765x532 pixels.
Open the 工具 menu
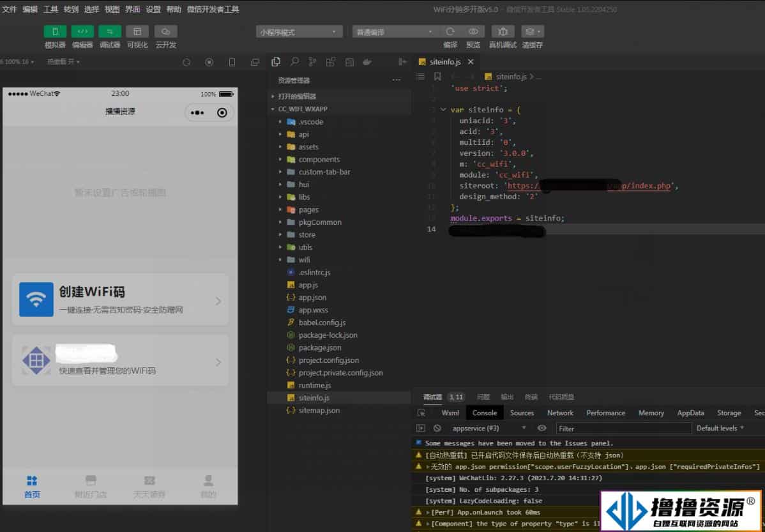pyautogui.click(x=50, y=10)
